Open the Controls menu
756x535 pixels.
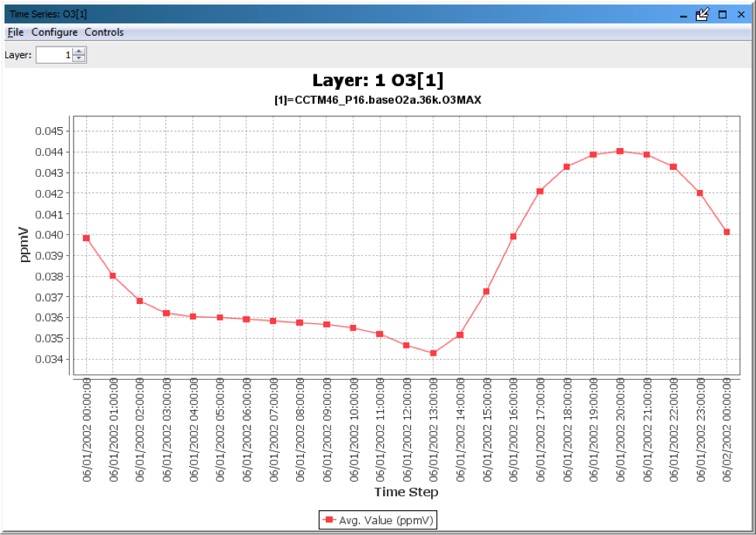point(104,33)
